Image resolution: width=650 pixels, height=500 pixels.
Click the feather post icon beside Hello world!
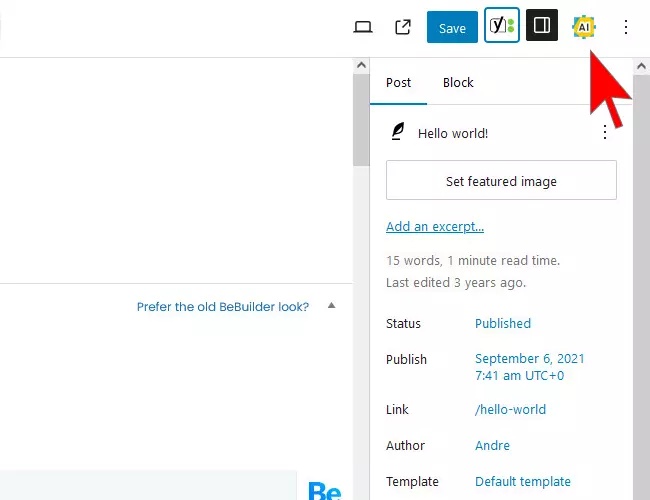coord(398,133)
